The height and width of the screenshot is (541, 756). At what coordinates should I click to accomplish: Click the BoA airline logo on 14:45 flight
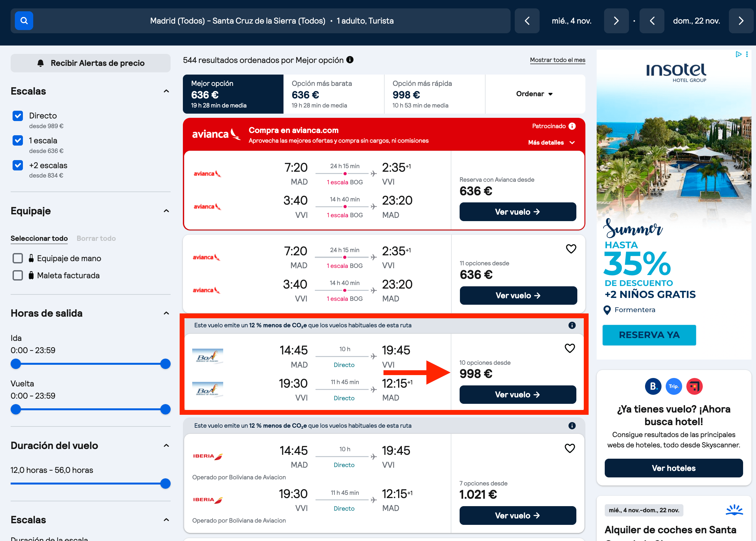coord(208,356)
